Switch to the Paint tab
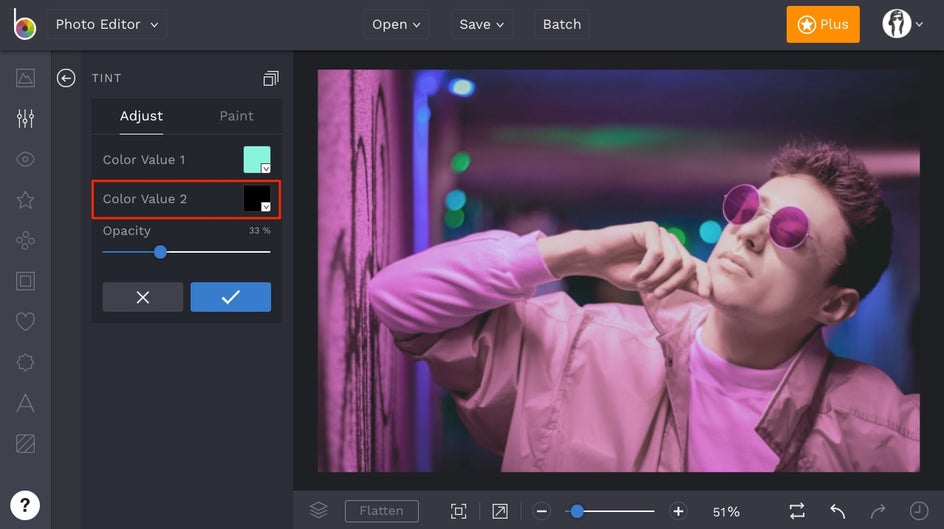 click(236, 116)
